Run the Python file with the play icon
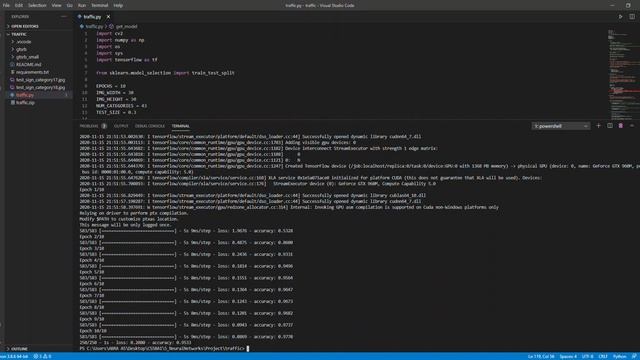640x360 pixels. (620, 17)
